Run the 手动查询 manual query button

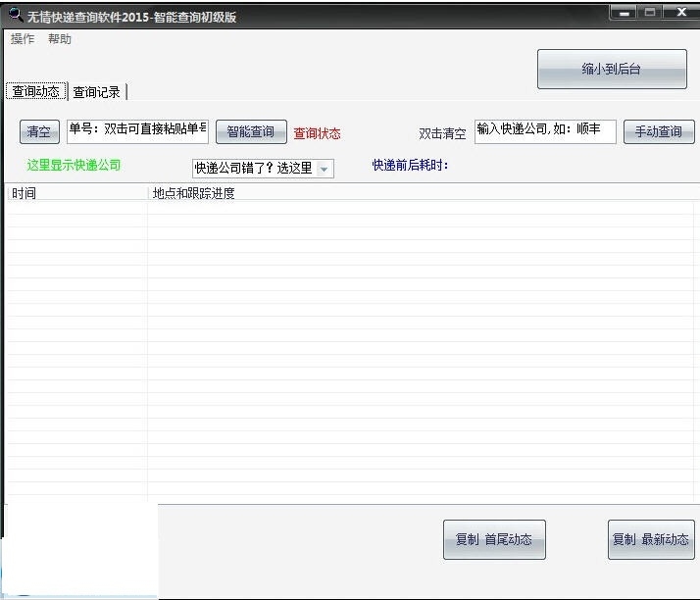(x=659, y=132)
